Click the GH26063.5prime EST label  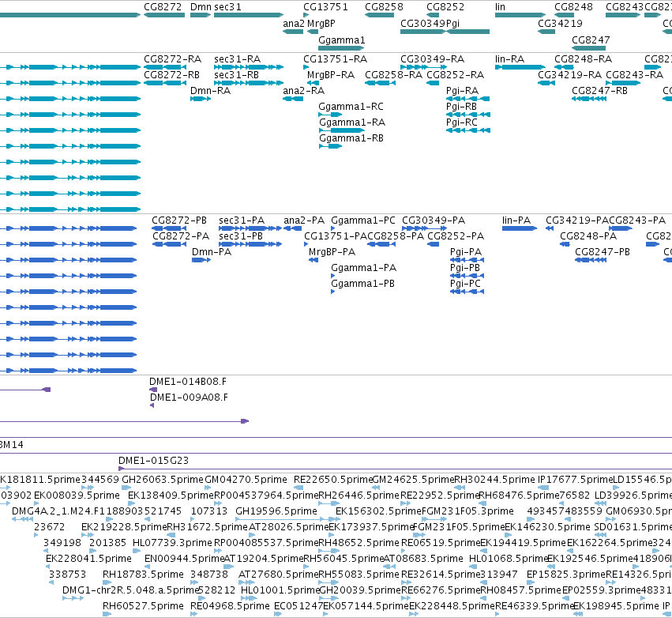[163, 480]
